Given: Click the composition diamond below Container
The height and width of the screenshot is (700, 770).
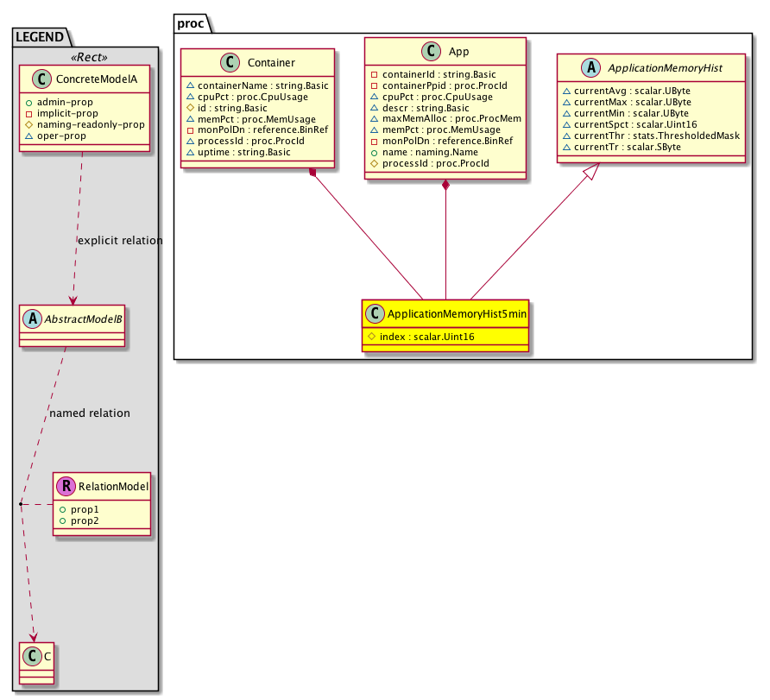Looking at the screenshot, I should (312, 174).
